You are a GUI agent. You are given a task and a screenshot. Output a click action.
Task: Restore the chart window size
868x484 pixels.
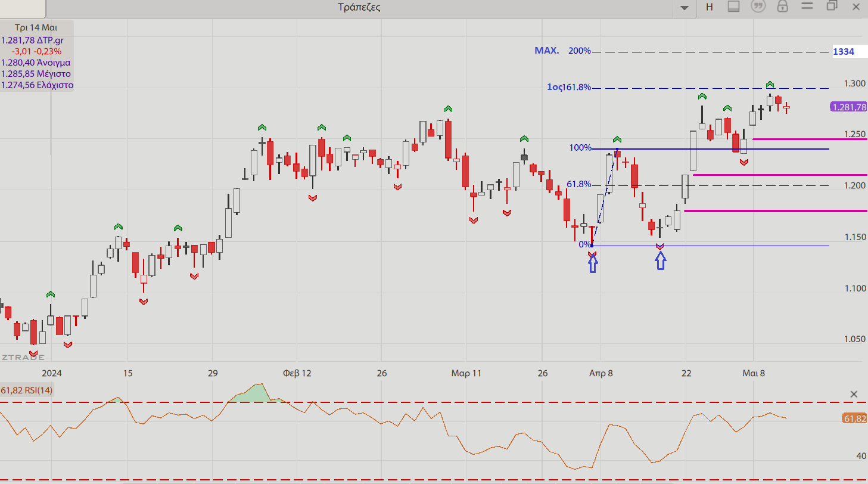pos(832,6)
